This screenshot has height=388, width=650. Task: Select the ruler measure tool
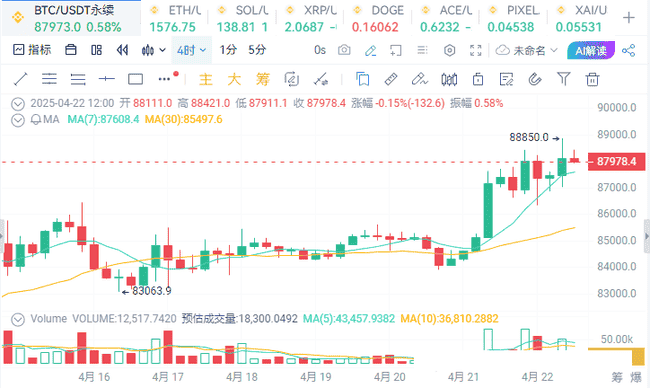tap(391, 79)
